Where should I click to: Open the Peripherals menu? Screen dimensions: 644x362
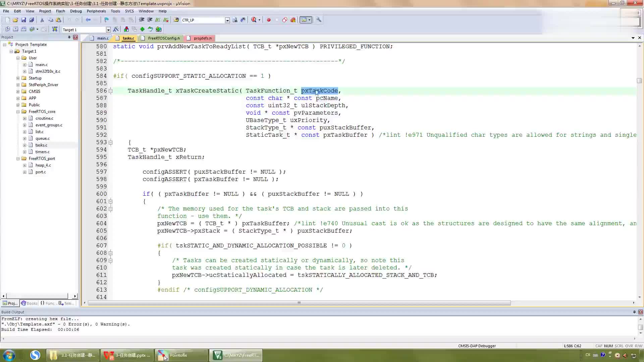(x=96, y=11)
